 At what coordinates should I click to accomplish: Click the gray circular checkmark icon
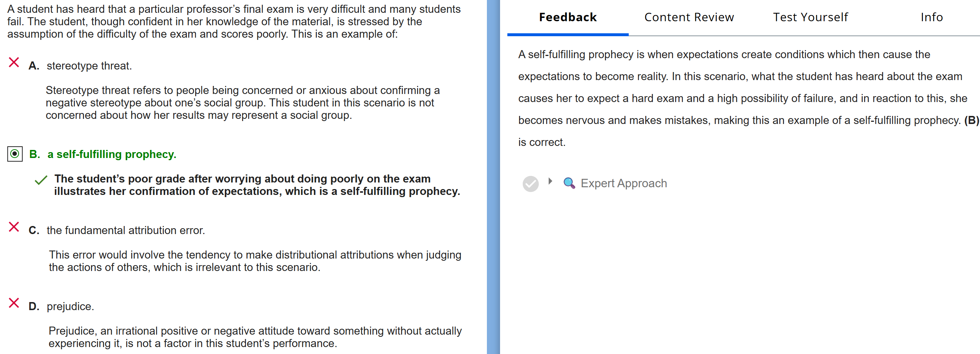coord(530,184)
